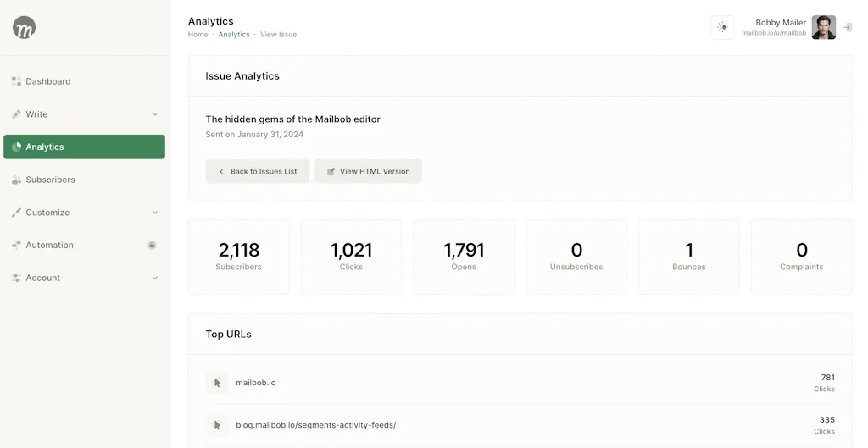Image resolution: width=868 pixels, height=448 pixels.
Task: Click the Mailbob logo icon
Action: (x=24, y=27)
